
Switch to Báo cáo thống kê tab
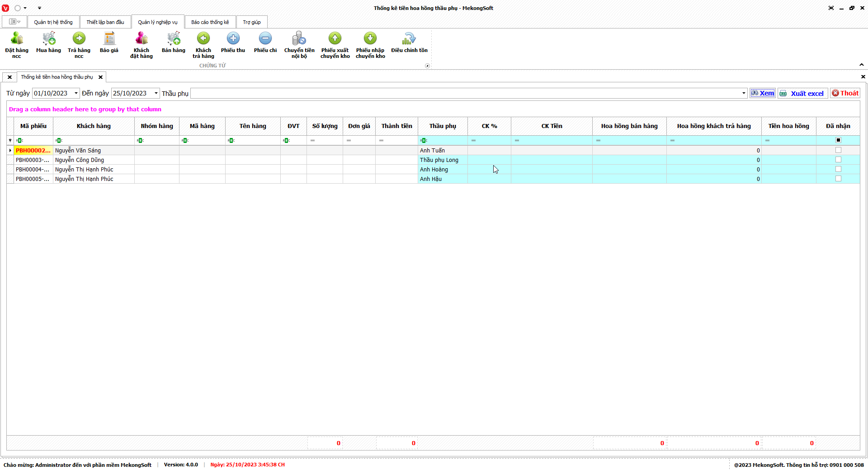(210, 22)
